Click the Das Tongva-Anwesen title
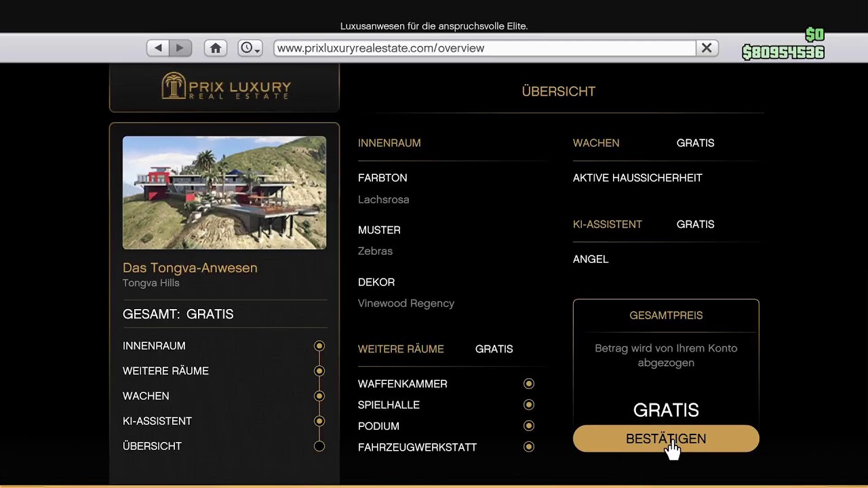Screen dimensions: 868x488 [x=190, y=268]
